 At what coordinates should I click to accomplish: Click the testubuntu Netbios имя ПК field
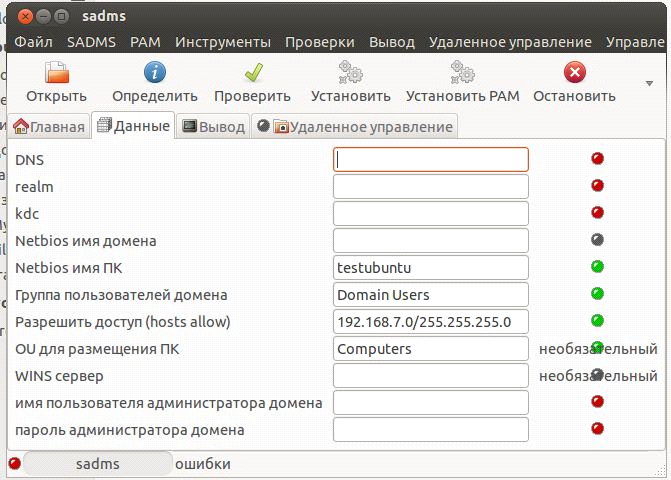(x=431, y=268)
